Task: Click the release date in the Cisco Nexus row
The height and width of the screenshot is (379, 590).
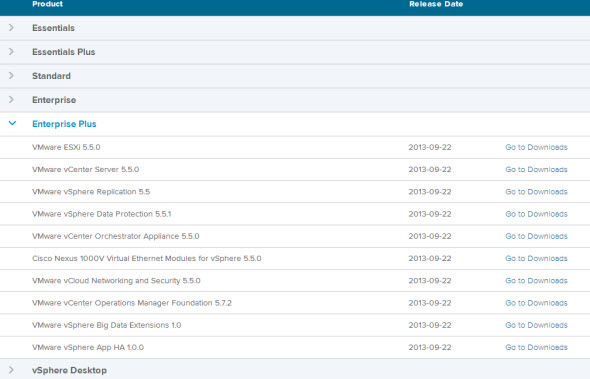Action: (x=430, y=258)
